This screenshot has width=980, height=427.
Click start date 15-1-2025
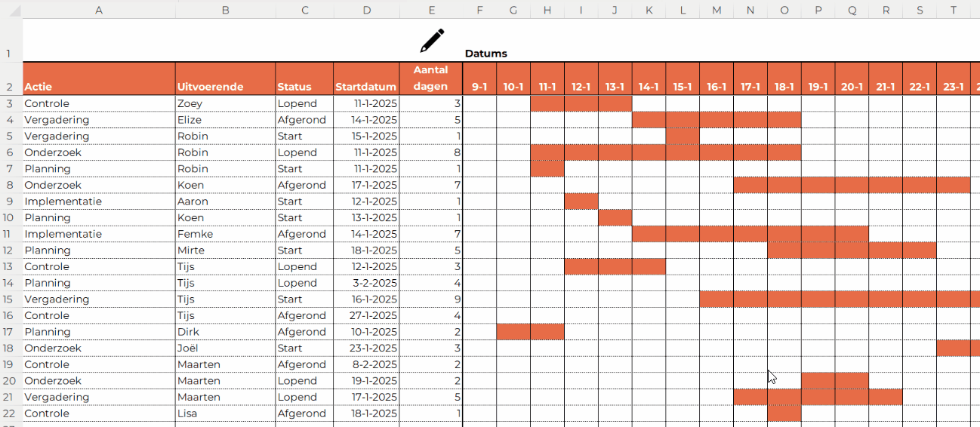click(x=366, y=136)
